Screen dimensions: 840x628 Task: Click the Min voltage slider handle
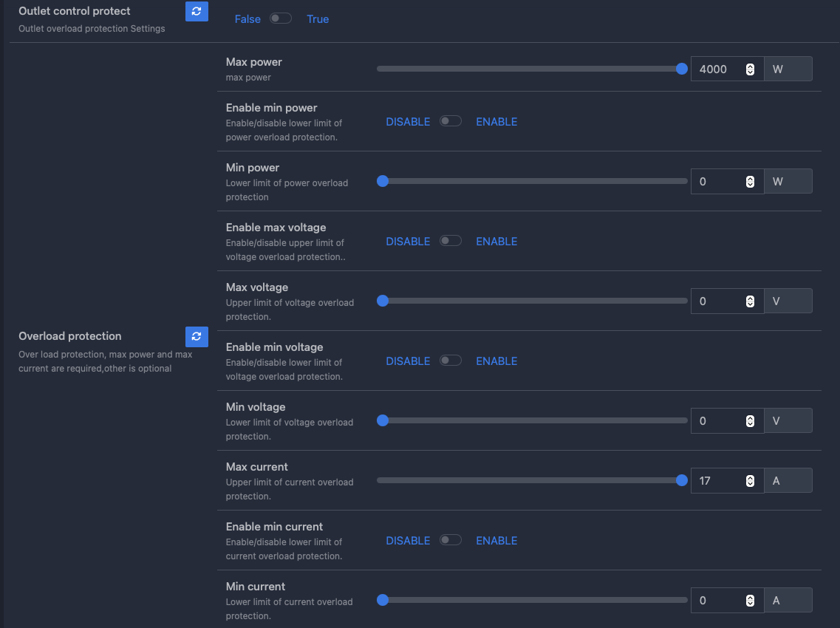(x=383, y=420)
